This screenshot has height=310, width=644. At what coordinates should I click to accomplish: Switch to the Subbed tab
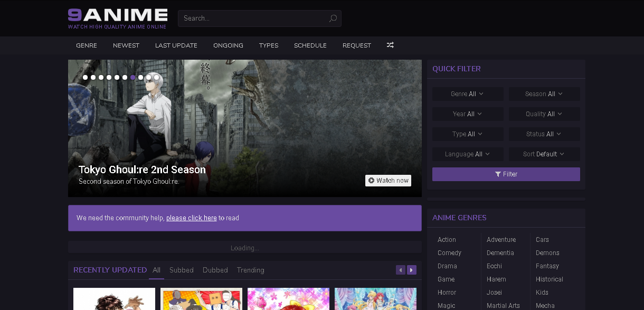182,270
